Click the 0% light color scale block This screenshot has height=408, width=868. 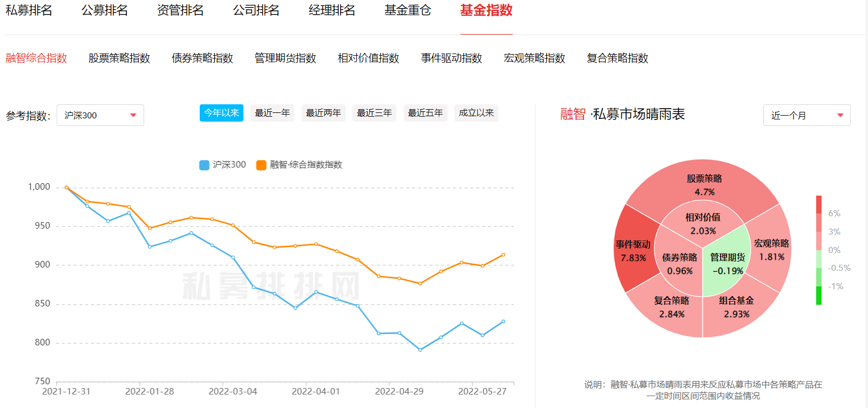(x=819, y=241)
